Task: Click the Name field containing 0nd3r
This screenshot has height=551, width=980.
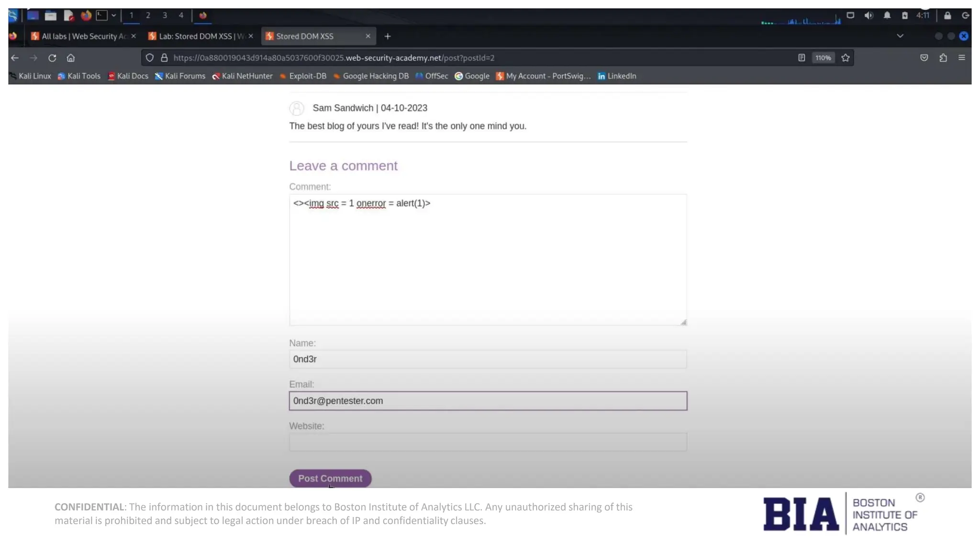Action: point(488,359)
